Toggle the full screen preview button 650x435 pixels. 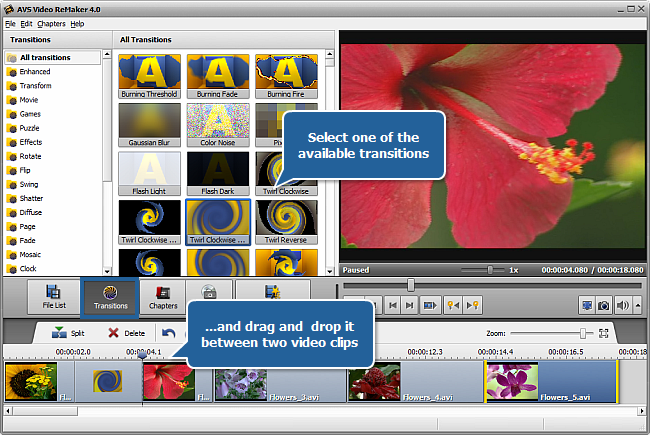(x=587, y=306)
